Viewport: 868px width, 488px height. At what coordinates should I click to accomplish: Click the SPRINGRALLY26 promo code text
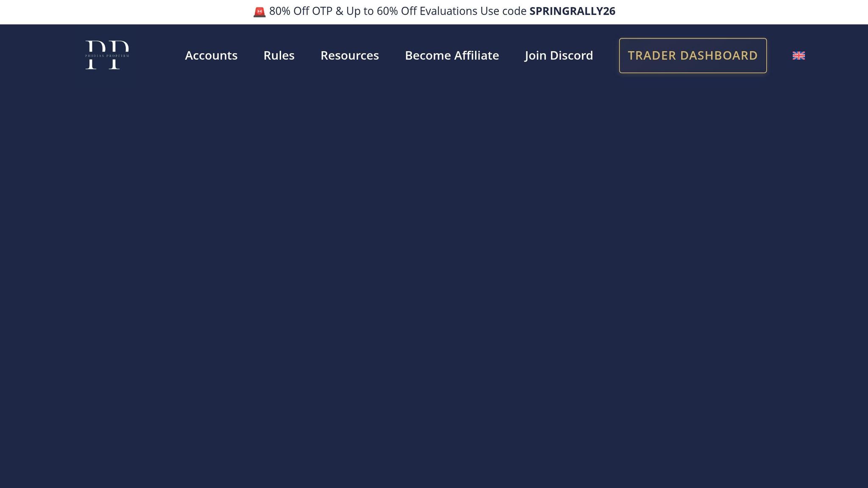point(572,11)
